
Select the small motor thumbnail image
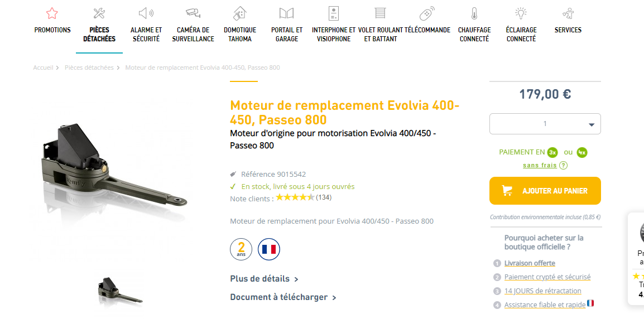tap(119, 291)
